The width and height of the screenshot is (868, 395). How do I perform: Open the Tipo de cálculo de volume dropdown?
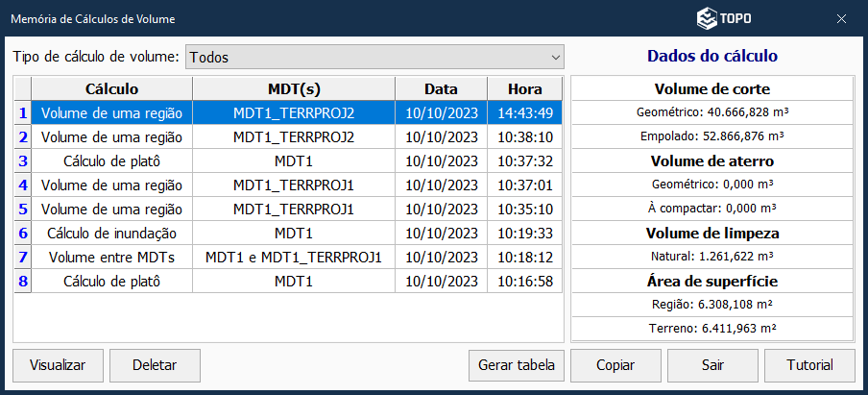(x=374, y=57)
